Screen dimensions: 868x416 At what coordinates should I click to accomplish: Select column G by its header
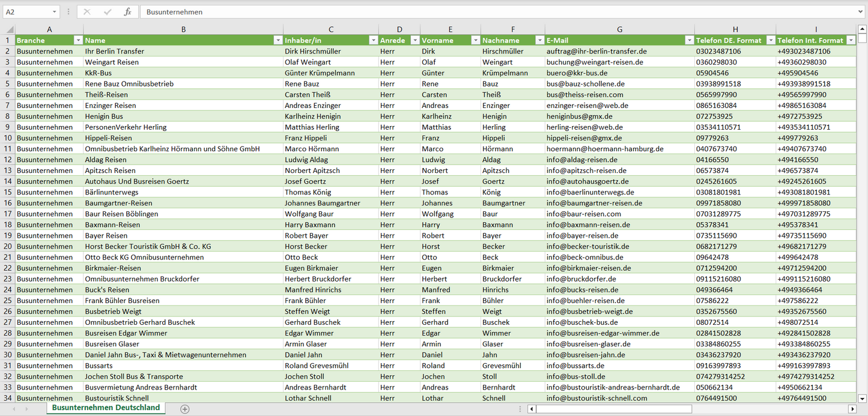tap(619, 29)
